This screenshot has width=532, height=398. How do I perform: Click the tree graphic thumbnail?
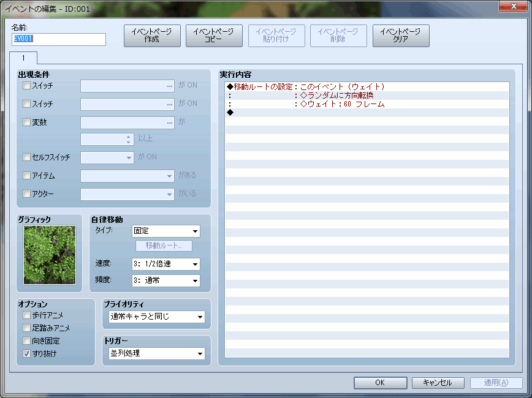[x=50, y=255]
